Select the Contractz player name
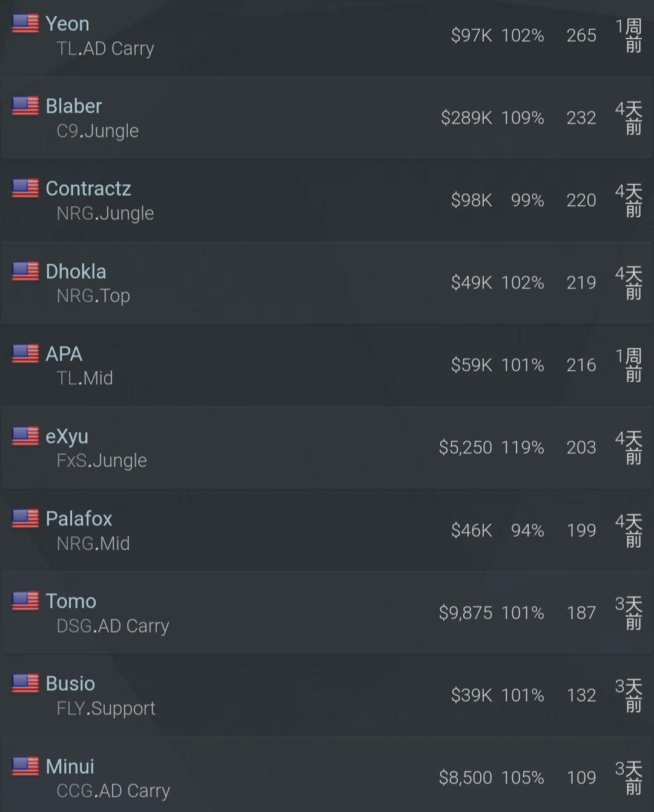This screenshot has height=812, width=654. pyautogui.click(x=88, y=188)
